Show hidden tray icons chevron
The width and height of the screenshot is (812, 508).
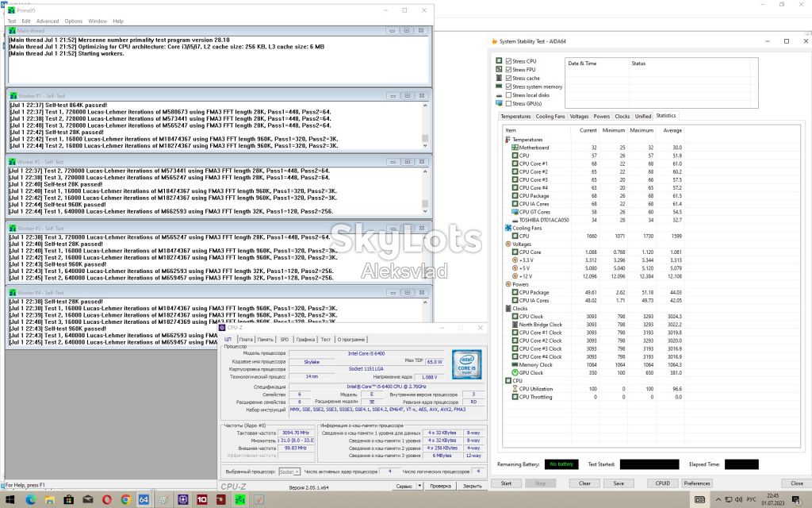point(718,500)
